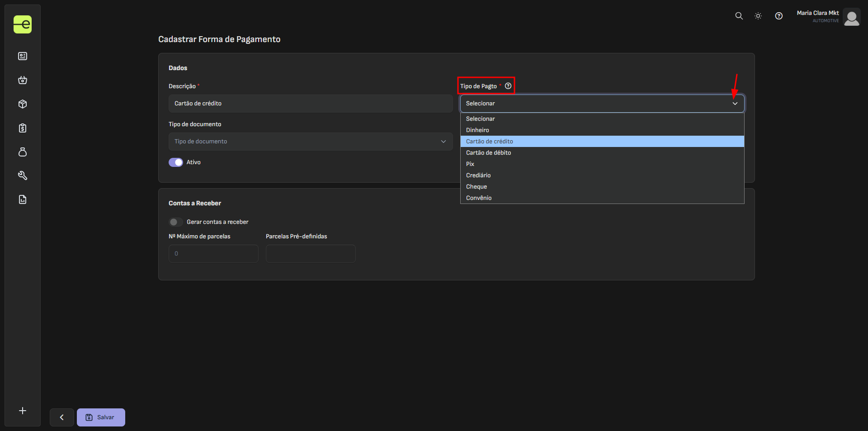
Task: Open the report document sidebar icon
Action: [x=23, y=199]
